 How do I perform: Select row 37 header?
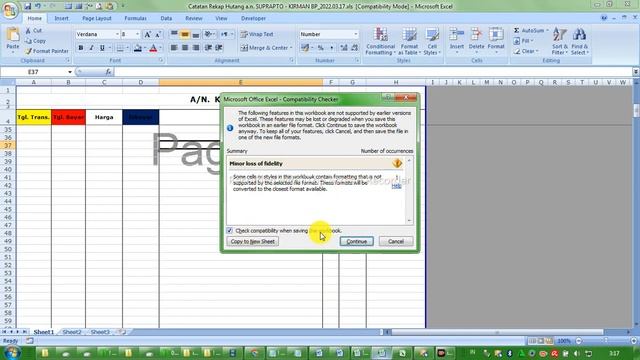tap(8, 145)
